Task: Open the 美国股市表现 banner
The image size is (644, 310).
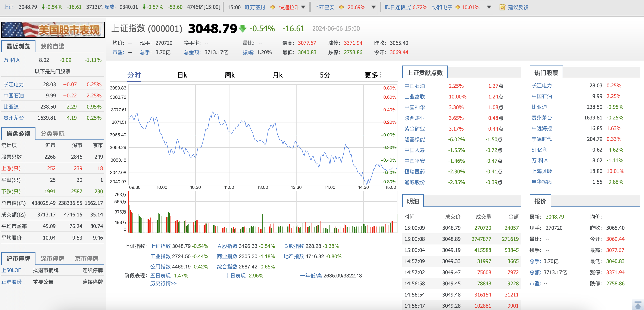Action: click(53, 30)
